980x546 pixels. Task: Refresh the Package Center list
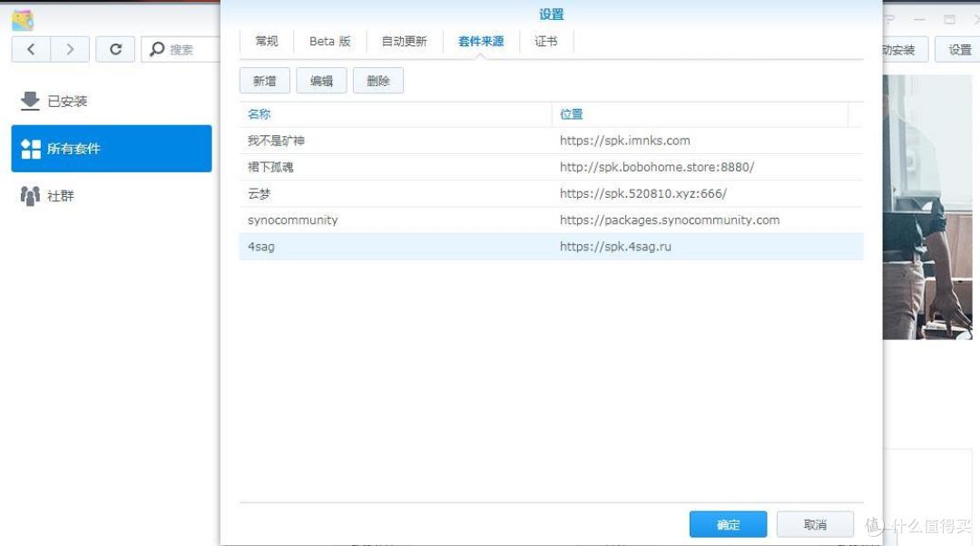click(115, 49)
